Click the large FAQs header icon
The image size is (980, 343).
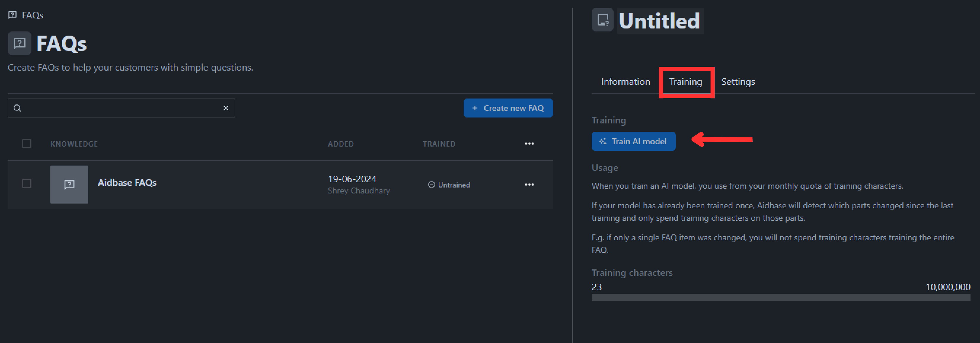(x=19, y=43)
